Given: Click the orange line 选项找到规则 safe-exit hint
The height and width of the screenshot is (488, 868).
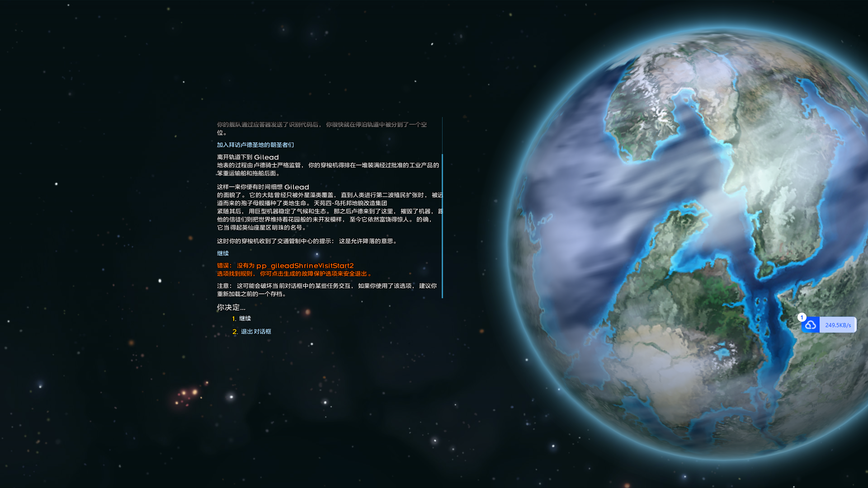Looking at the screenshot, I should pyautogui.click(x=294, y=274).
